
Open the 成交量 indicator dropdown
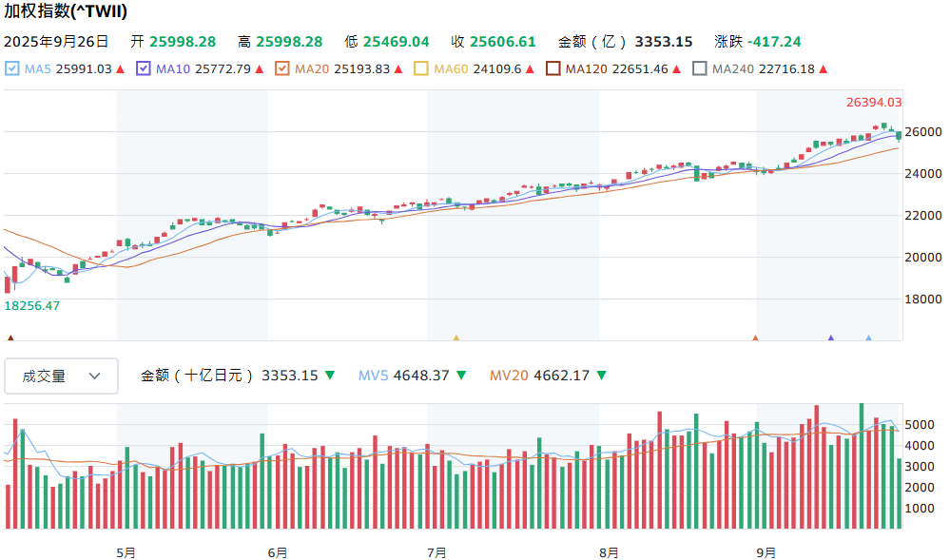click(x=61, y=376)
